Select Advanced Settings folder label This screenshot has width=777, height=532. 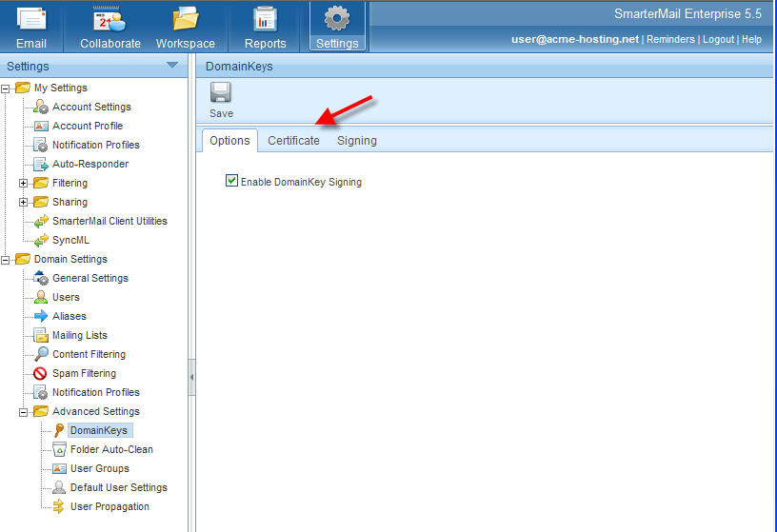tap(95, 412)
